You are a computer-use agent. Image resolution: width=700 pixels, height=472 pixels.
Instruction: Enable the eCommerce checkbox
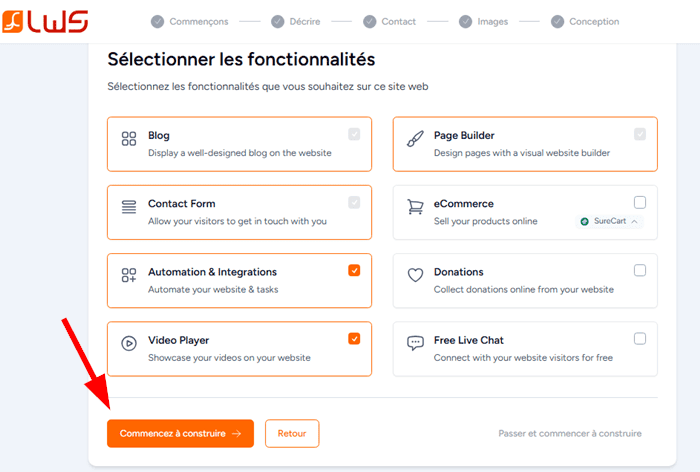click(x=640, y=202)
